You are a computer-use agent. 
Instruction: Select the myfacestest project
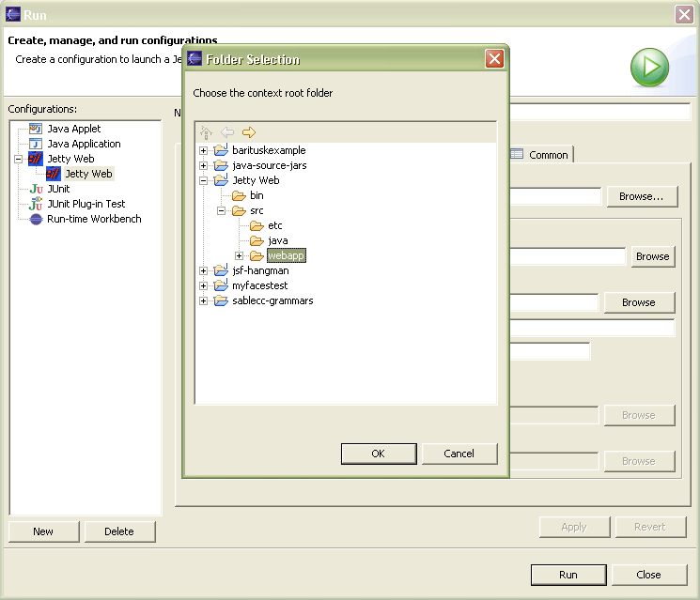pos(259,285)
